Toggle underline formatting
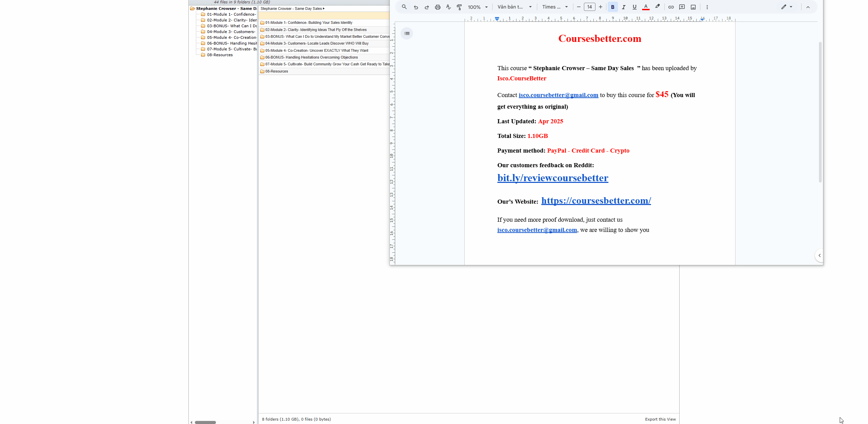This screenshot has height=424, width=868. (634, 7)
